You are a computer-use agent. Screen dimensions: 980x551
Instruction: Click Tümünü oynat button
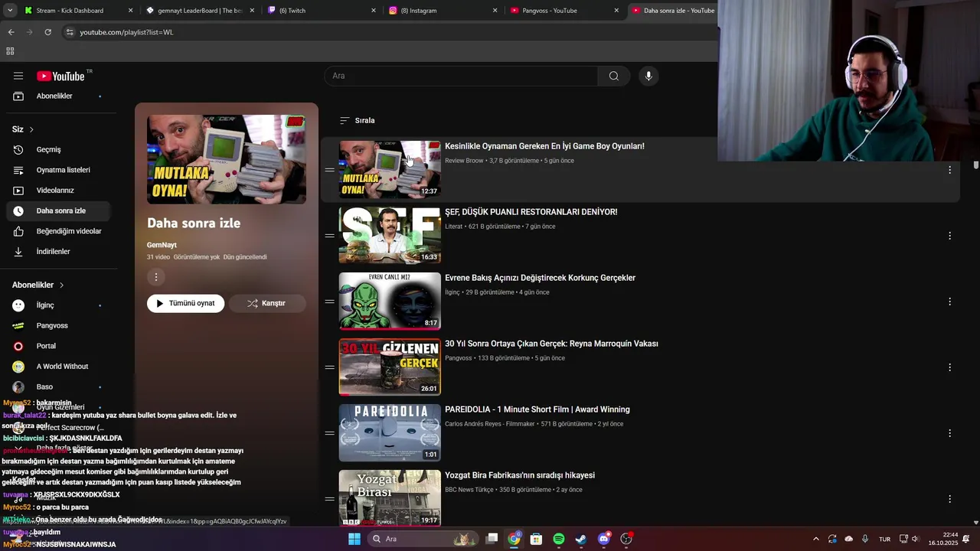[186, 303]
